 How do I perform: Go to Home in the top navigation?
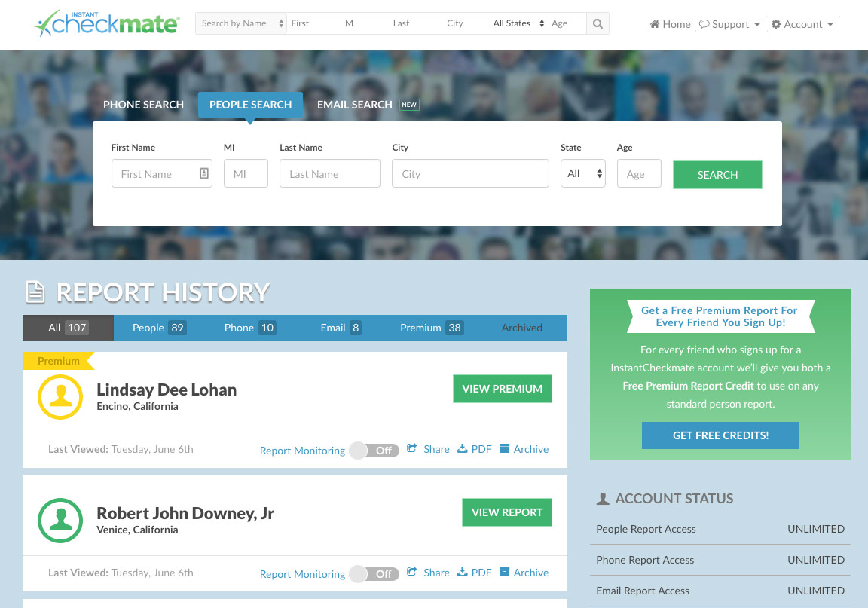tap(670, 24)
